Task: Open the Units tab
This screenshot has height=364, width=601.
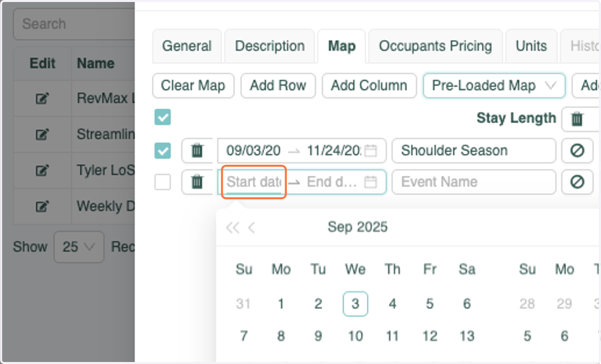Action: 531,46
